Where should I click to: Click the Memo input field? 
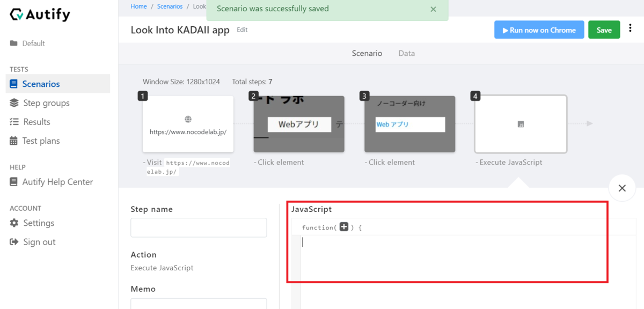click(x=199, y=304)
